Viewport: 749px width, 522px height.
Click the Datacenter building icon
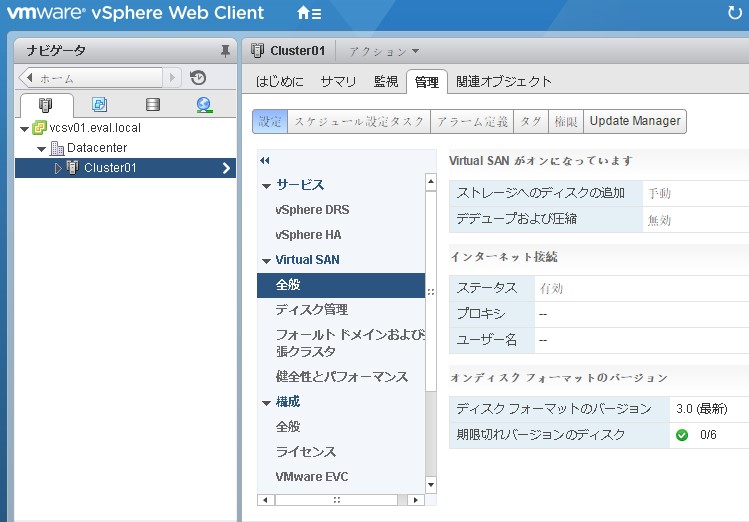coord(57,148)
